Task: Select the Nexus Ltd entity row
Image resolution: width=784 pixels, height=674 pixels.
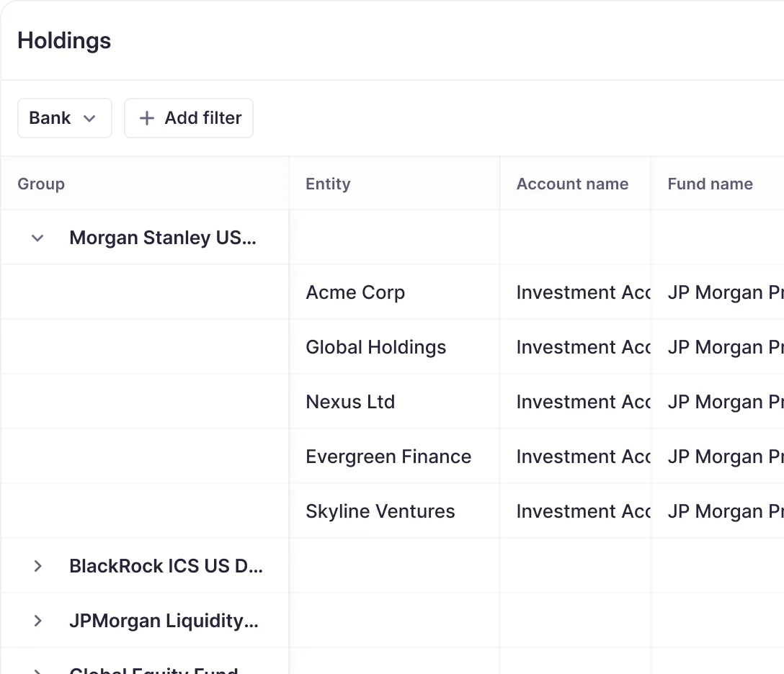Action: click(x=350, y=402)
